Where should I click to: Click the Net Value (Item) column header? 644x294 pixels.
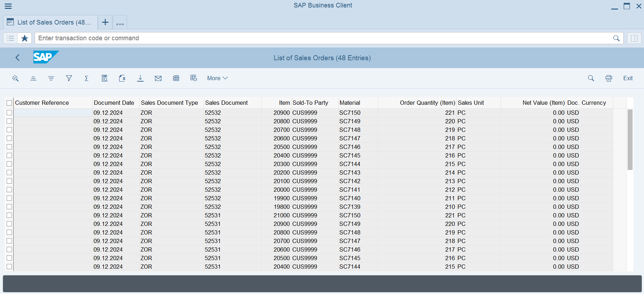point(533,103)
